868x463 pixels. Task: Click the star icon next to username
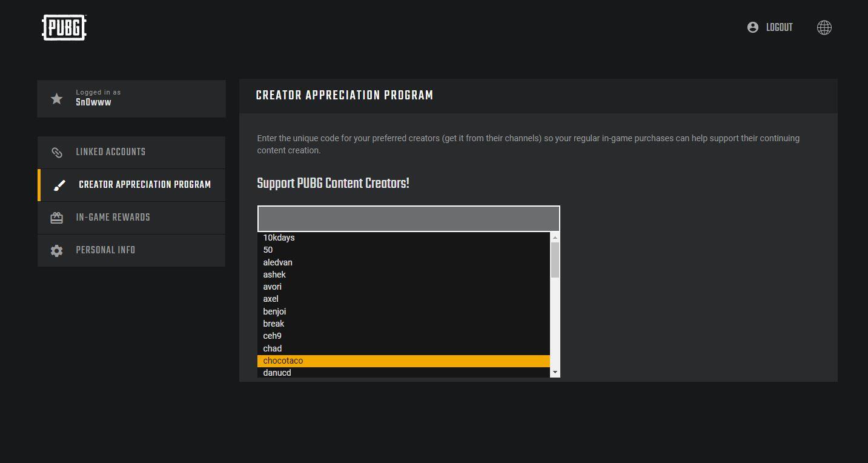pos(56,99)
